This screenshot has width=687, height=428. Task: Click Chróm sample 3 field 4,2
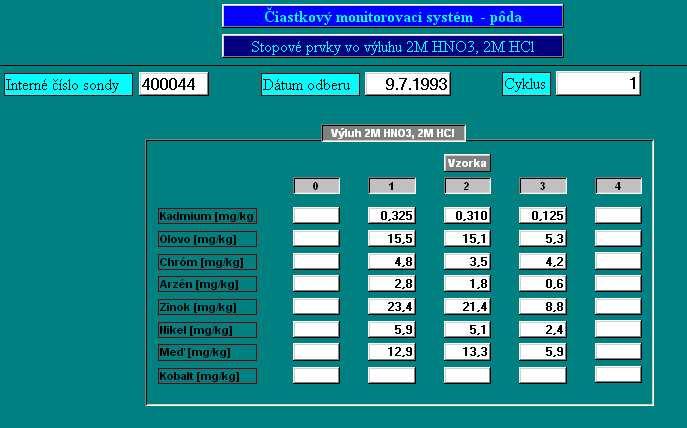point(542,261)
